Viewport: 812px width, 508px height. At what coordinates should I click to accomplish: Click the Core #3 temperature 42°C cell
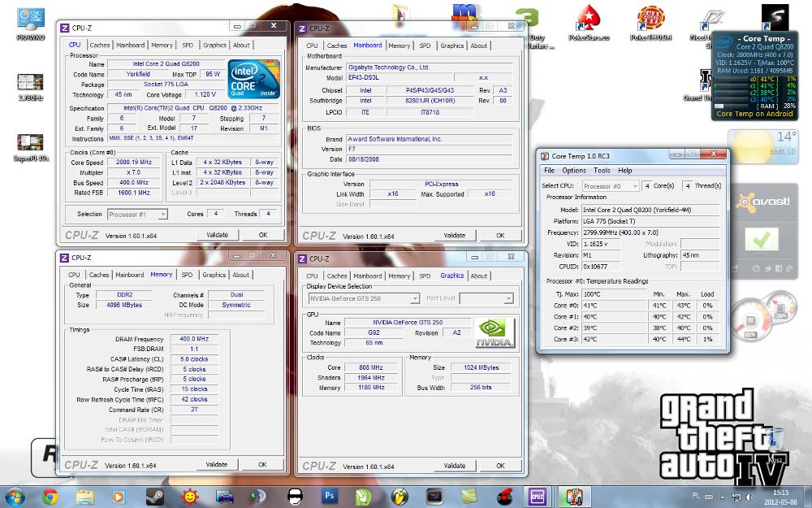614,339
